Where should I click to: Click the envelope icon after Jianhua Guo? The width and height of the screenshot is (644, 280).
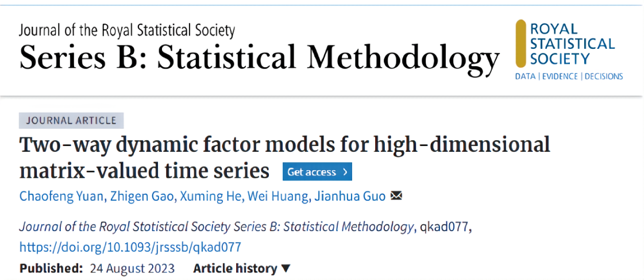point(396,196)
